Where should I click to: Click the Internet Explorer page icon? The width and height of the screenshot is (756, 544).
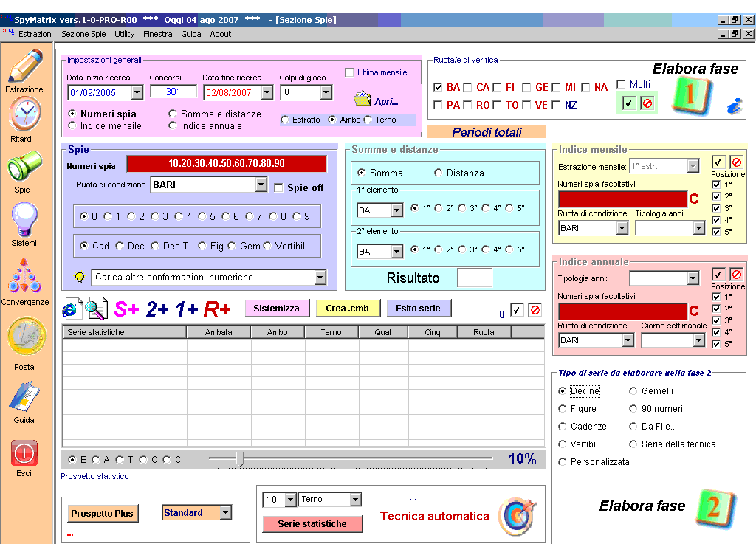(x=72, y=309)
